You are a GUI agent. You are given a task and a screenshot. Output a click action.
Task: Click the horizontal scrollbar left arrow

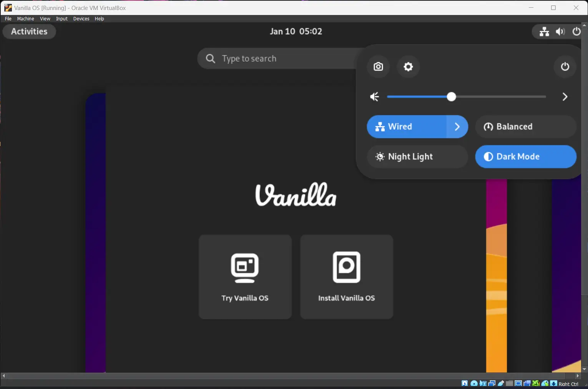(4, 376)
